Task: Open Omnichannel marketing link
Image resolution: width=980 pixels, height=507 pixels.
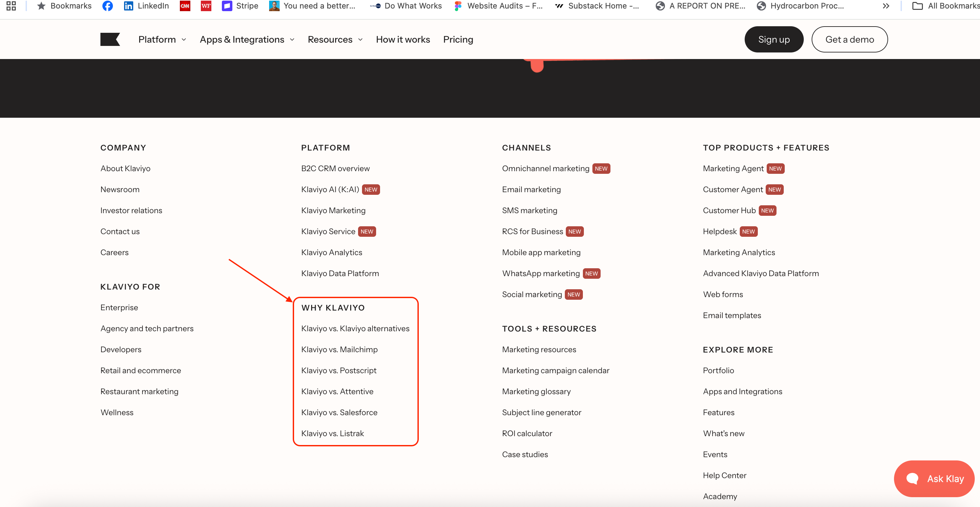Action: tap(545, 168)
